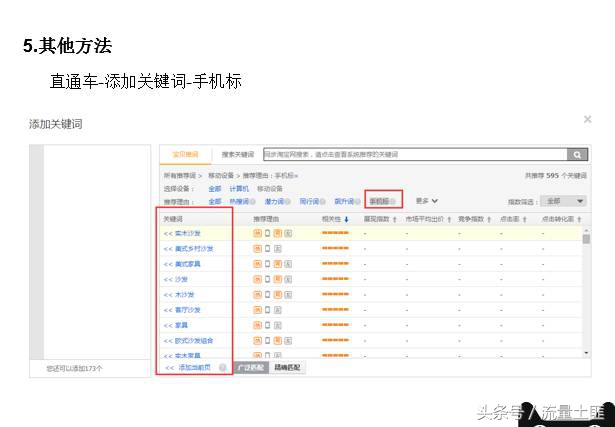Choose 计算机 device filter
The height and width of the screenshot is (427, 615).
(x=239, y=189)
